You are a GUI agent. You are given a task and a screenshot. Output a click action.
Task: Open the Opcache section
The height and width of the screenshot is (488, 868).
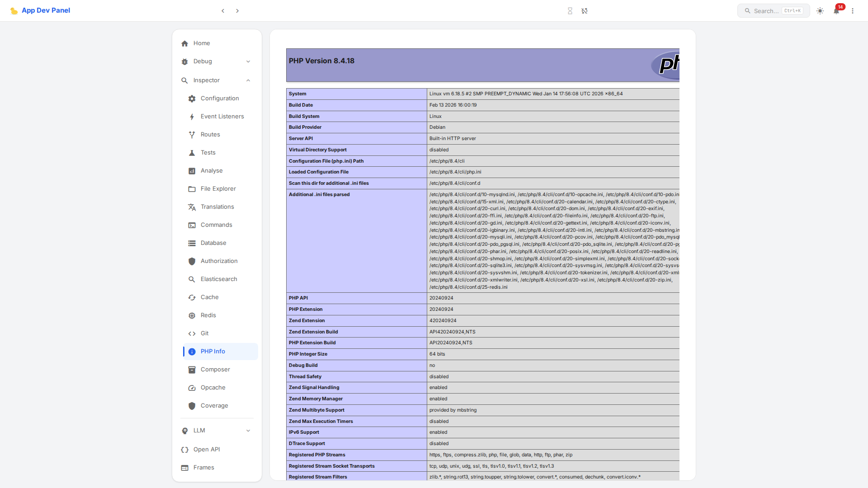coord(212,387)
